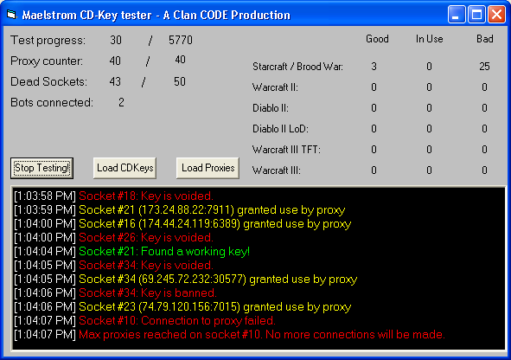Click the Load CDKeys button
The width and height of the screenshot is (511, 360).
click(125, 168)
